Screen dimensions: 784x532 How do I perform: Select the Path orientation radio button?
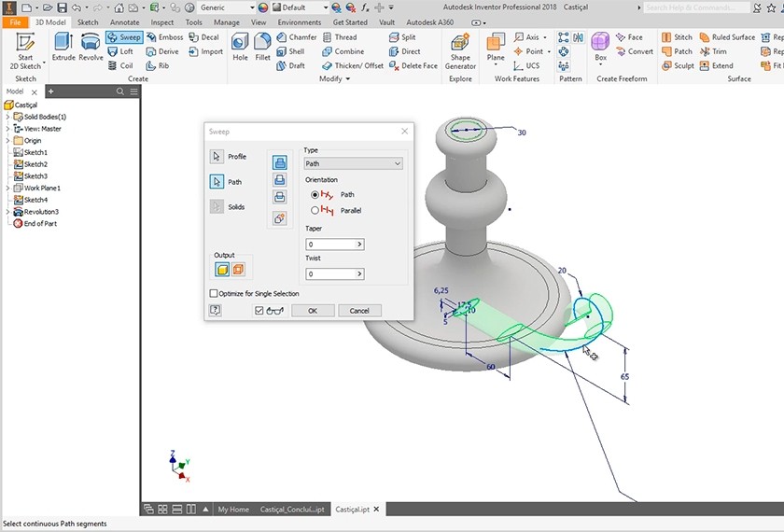(x=315, y=194)
